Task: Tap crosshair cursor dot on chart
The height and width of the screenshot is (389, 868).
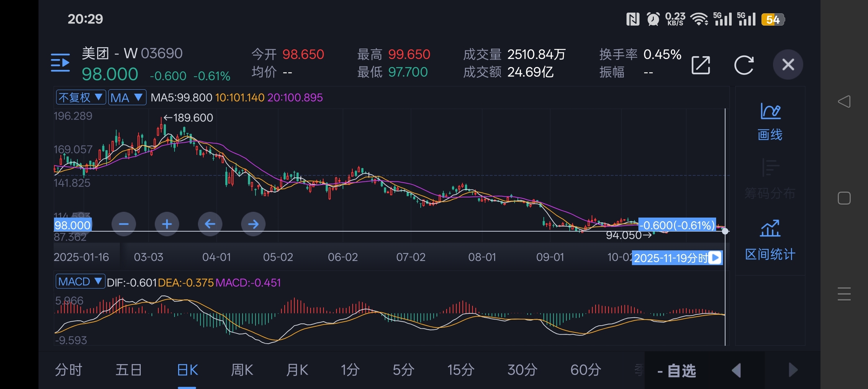Action: [725, 231]
